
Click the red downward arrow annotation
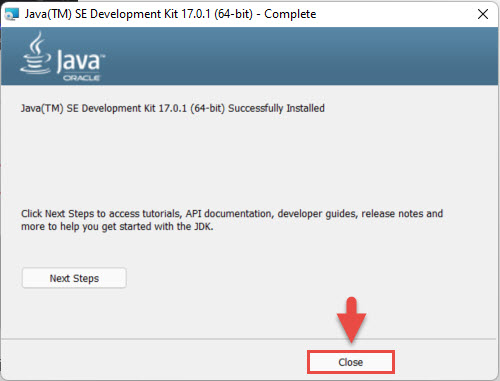click(x=351, y=320)
